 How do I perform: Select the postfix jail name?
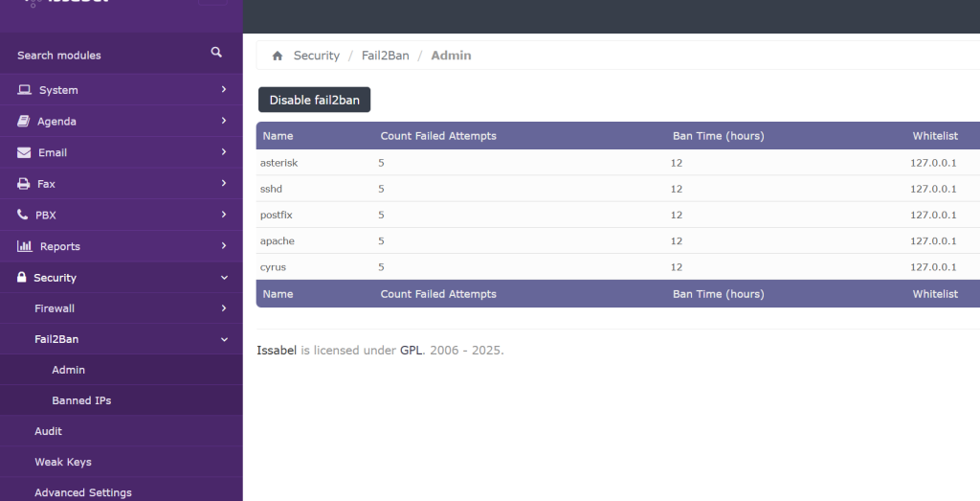point(277,216)
